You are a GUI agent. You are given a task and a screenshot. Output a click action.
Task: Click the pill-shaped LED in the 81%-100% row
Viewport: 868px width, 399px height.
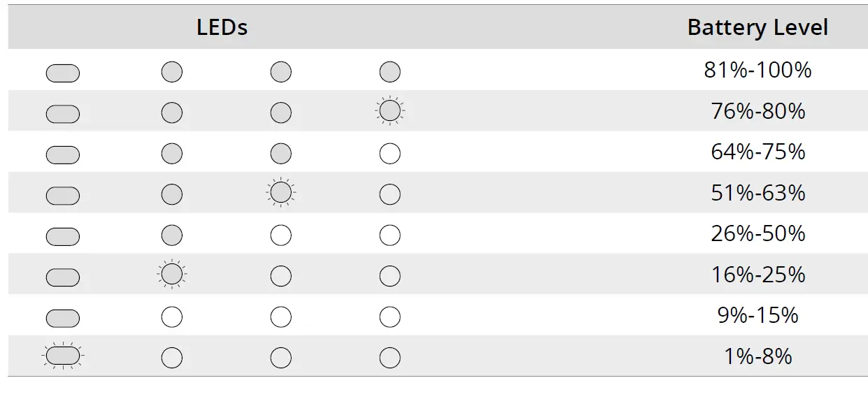coord(63,73)
